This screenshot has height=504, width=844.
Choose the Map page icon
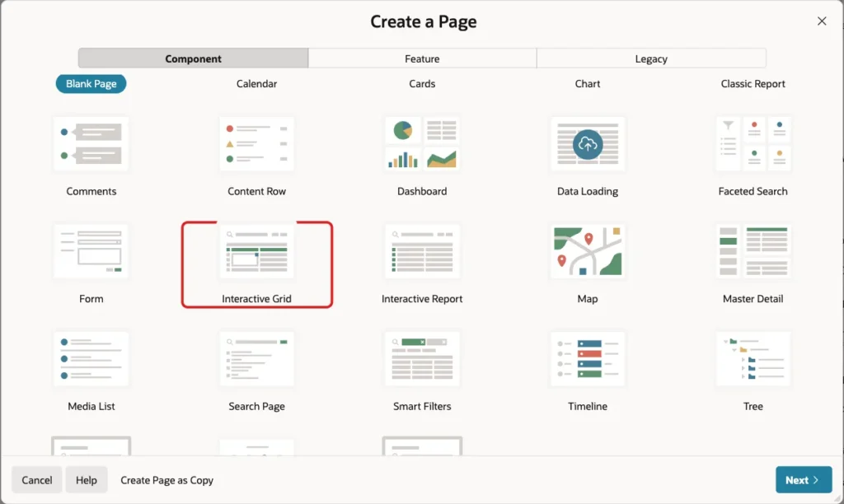point(587,252)
